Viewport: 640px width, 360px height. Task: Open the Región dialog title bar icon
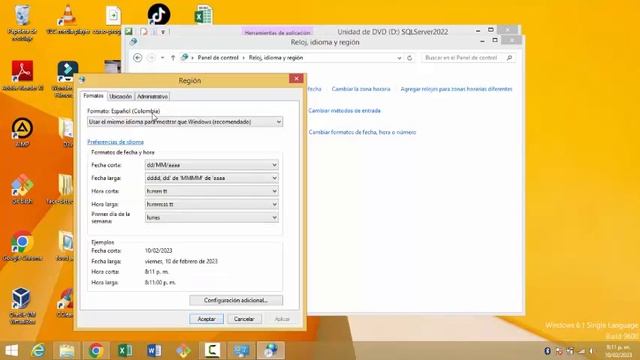click(x=82, y=80)
